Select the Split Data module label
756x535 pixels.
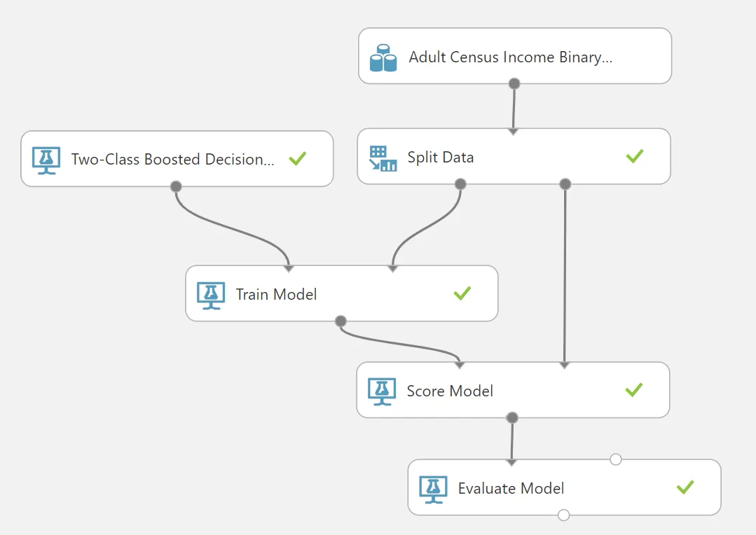click(441, 158)
